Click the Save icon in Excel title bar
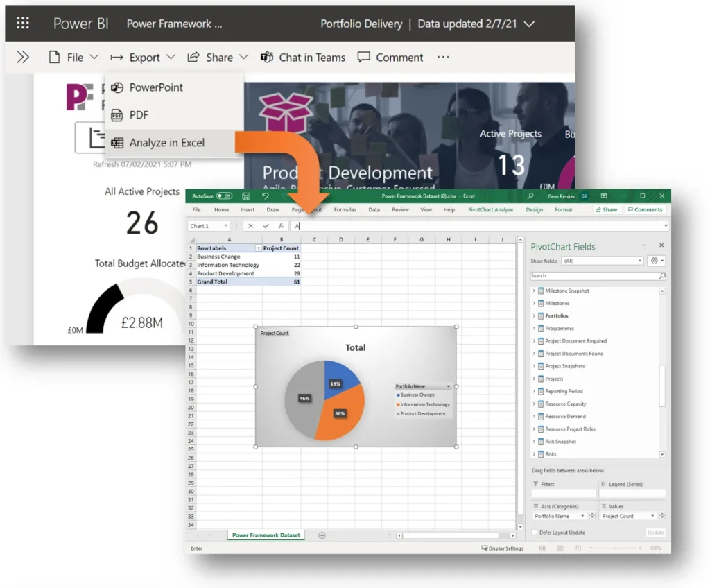Image resolution: width=710 pixels, height=588 pixels. click(245, 196)
